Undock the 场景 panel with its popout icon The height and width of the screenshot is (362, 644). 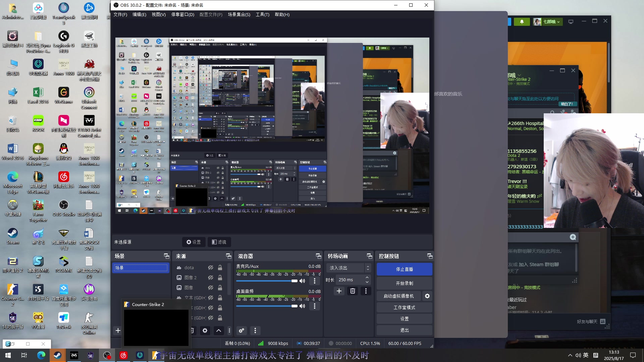click(x=166, y=256)
